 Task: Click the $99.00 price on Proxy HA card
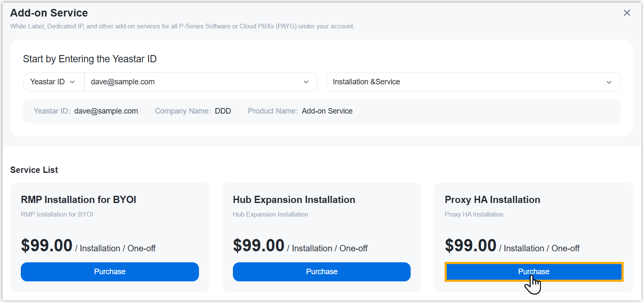(x=470, y=246)
